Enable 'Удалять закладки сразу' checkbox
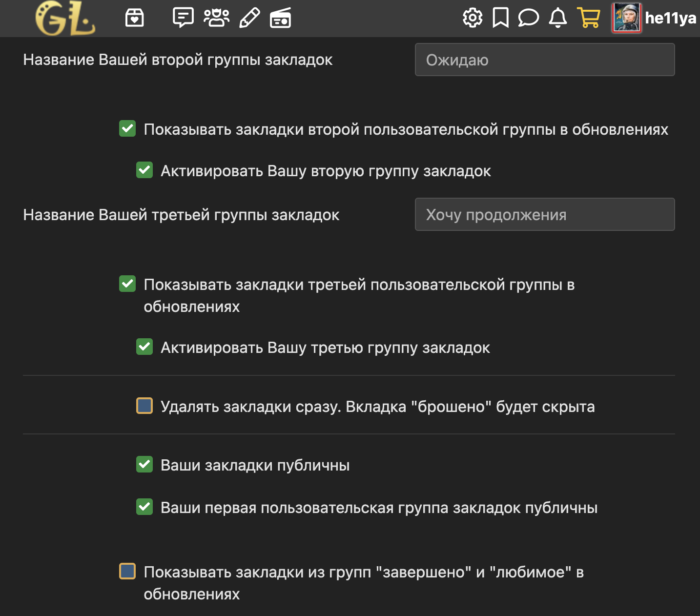700x616 pixels. tap(144, 406)
